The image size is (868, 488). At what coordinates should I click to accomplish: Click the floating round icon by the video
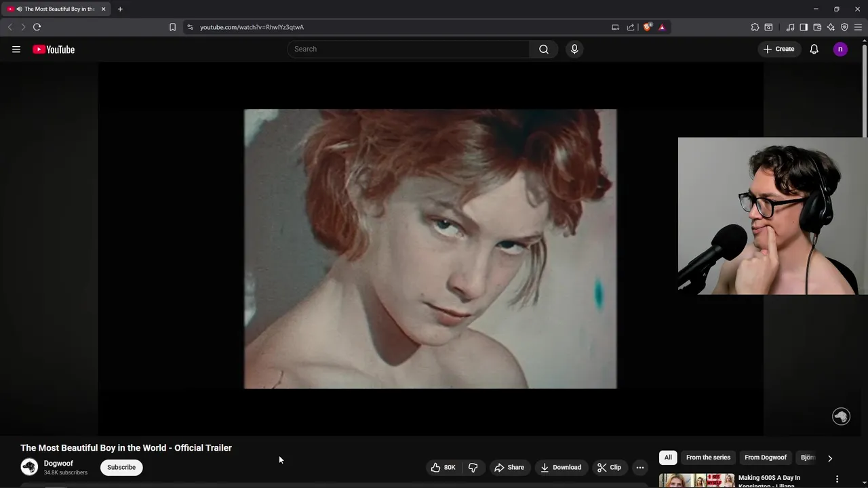(841, 416)
